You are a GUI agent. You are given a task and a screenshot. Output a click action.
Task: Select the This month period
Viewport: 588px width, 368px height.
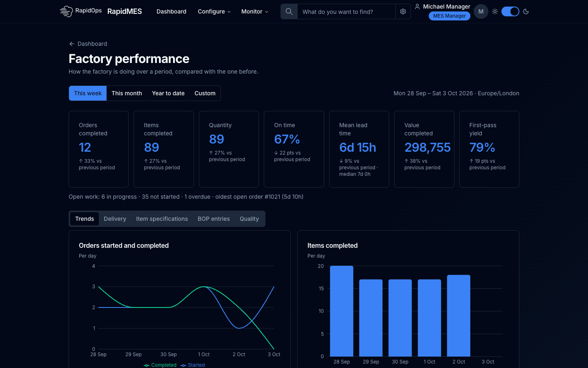click(127, 93)
